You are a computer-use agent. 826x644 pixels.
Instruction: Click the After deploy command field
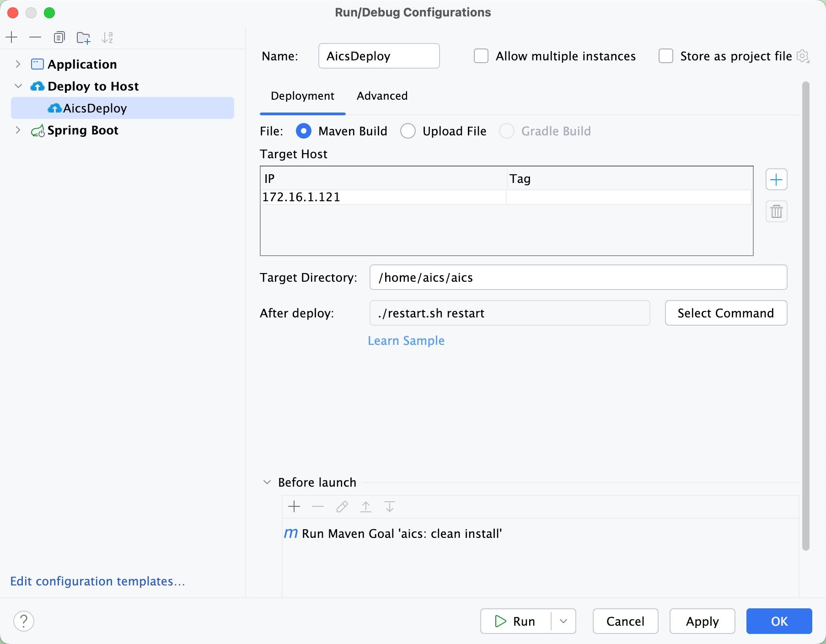coord(510,313)
